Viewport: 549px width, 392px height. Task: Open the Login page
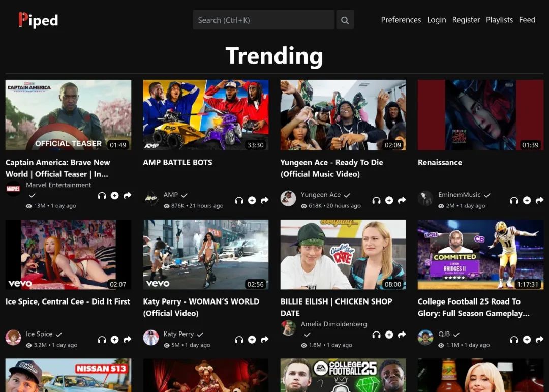437,20
